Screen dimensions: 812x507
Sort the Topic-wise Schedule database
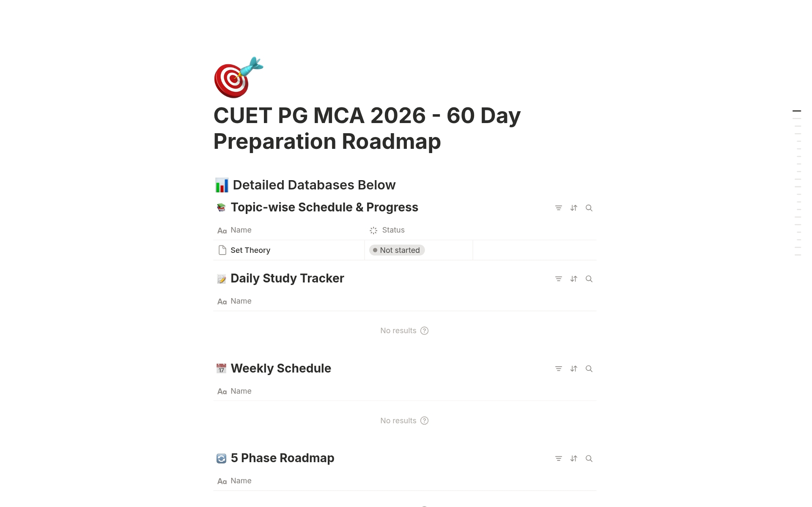click(x=573, y=208)
